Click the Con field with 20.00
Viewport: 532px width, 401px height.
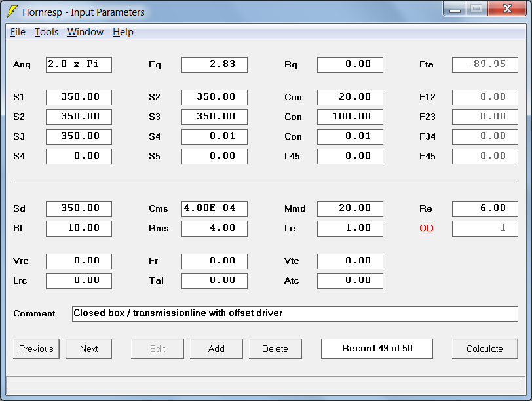(x=350, y=98)
